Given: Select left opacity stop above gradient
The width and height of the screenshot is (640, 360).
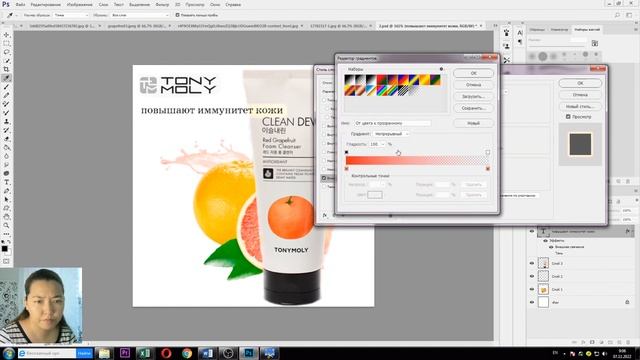Looking at the screenshot, I should [347, 152].
